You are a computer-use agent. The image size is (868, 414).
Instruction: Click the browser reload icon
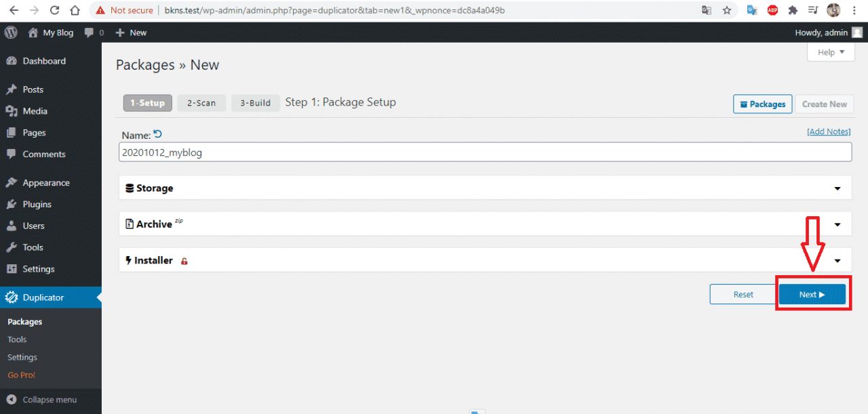click(55, 10)
